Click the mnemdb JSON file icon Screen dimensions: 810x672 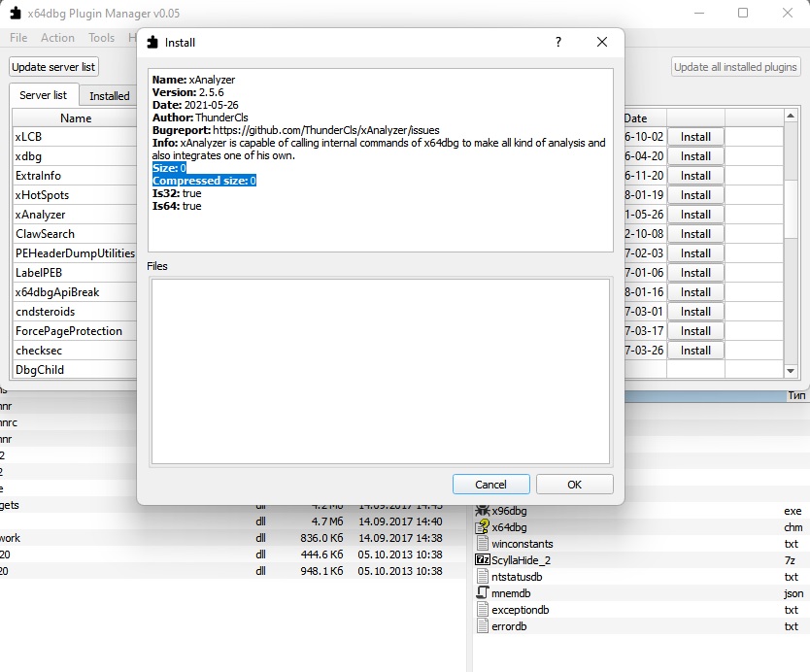[x=482, y=590]
